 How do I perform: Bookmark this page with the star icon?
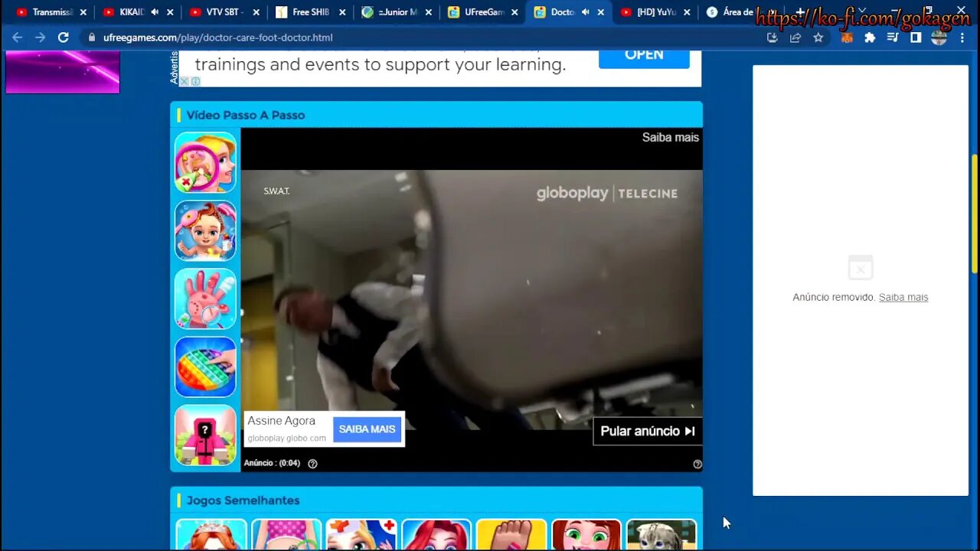click(x=818, y=37)
